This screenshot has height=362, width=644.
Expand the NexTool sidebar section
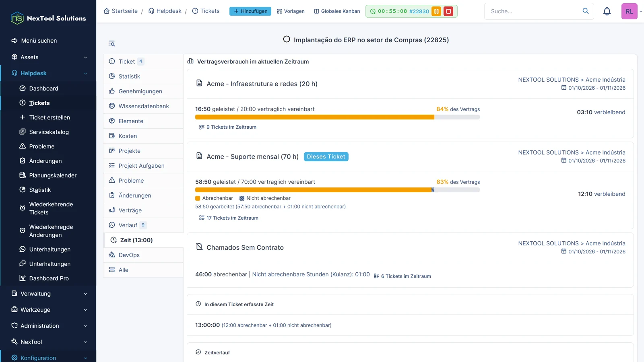pyautogui.click(x=48, y=342)
